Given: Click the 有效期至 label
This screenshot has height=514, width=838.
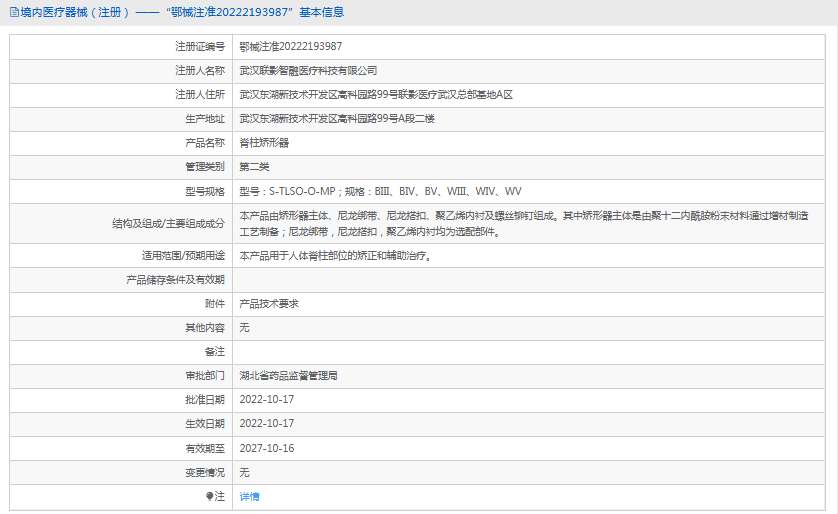Looking at the screenshot, I should coord(205,448).
